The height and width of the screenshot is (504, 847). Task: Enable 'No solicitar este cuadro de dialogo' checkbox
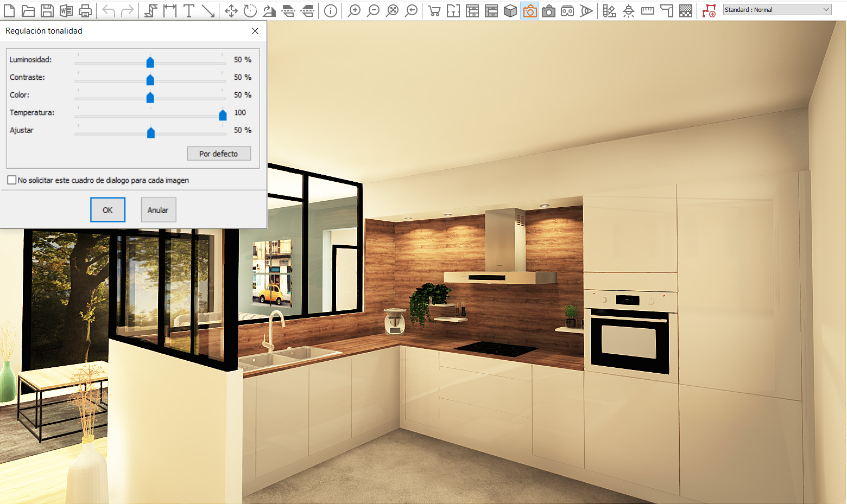coord(12,180)
